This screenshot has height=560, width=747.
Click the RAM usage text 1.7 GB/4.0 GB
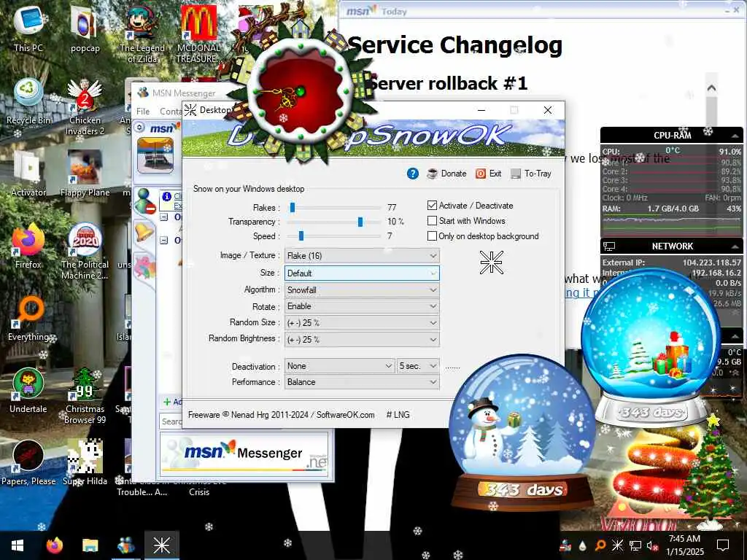pos(673,209)
